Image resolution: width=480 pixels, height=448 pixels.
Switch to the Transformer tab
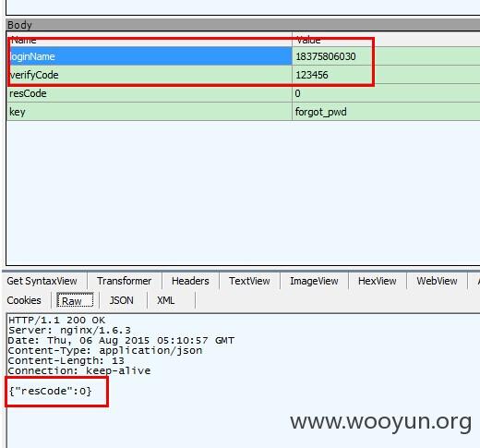coord(124,281)
